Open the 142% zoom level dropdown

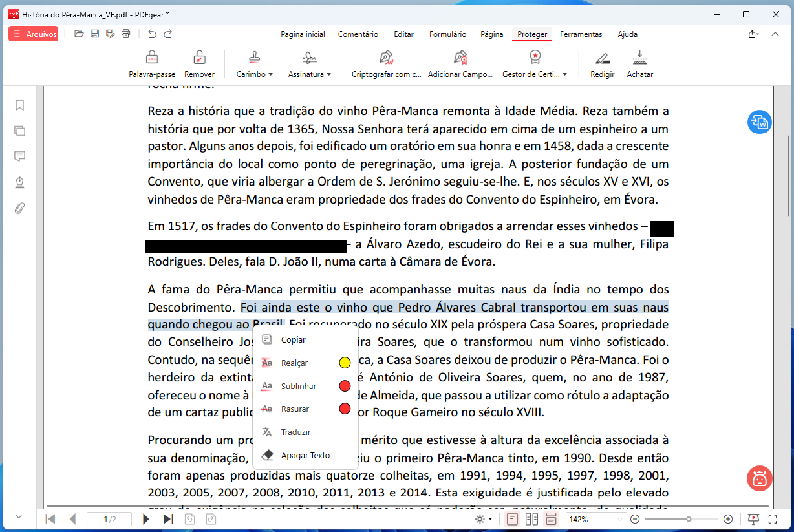[595, 519]
